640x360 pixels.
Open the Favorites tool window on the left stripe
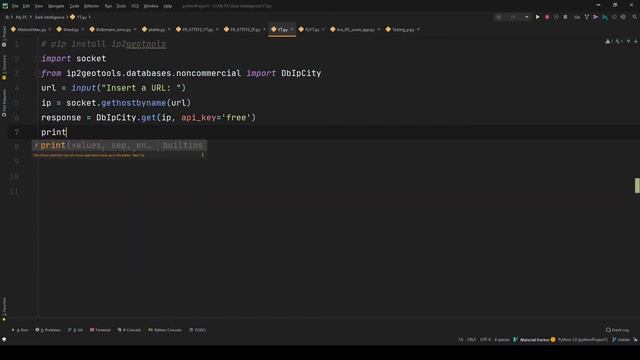coord(4,309)
